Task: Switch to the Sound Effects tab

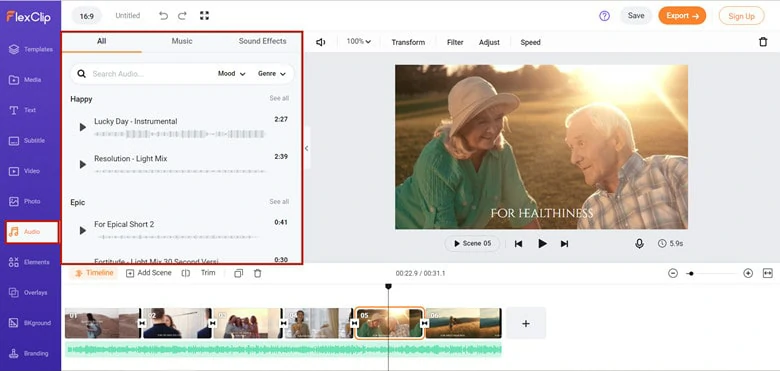Action: 262,41
